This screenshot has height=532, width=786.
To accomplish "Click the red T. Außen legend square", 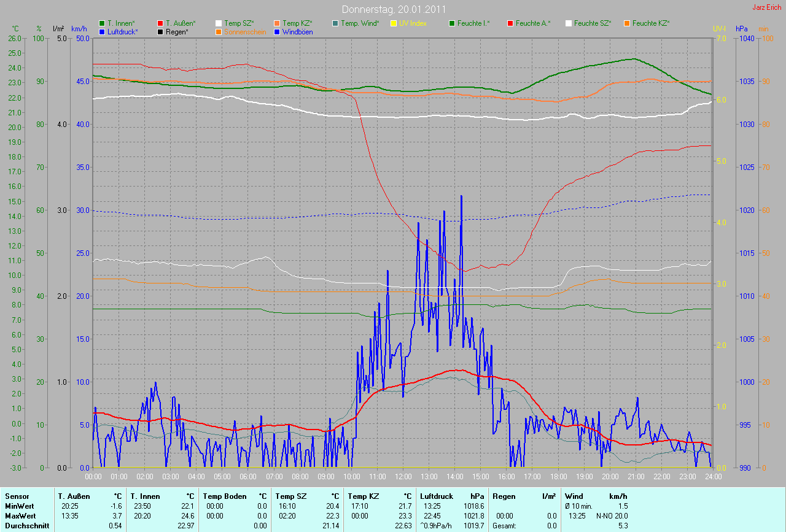I will (x=161, y=23).
